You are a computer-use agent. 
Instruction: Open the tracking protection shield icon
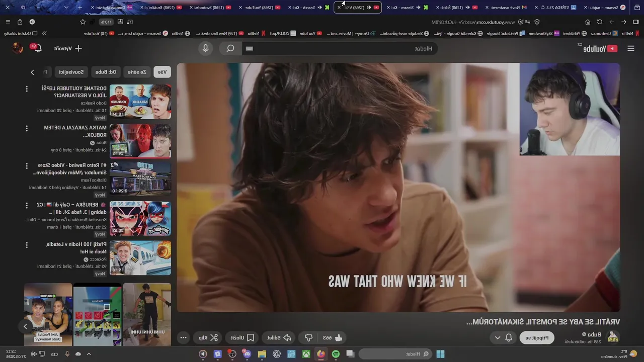click(537, 22)
